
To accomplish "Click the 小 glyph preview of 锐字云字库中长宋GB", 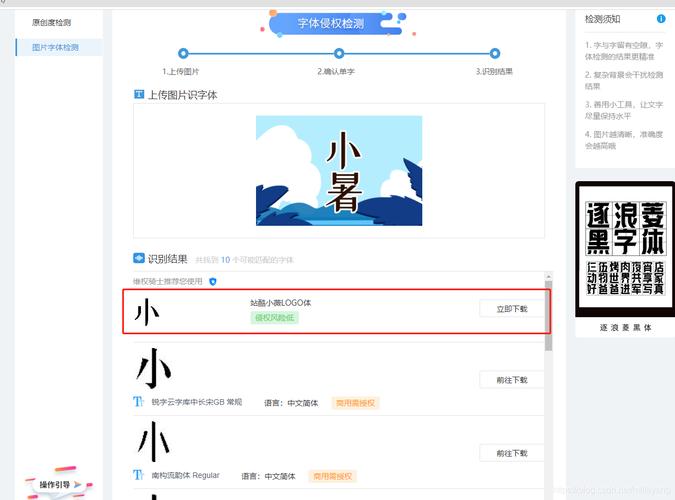I will pos(154,369).
